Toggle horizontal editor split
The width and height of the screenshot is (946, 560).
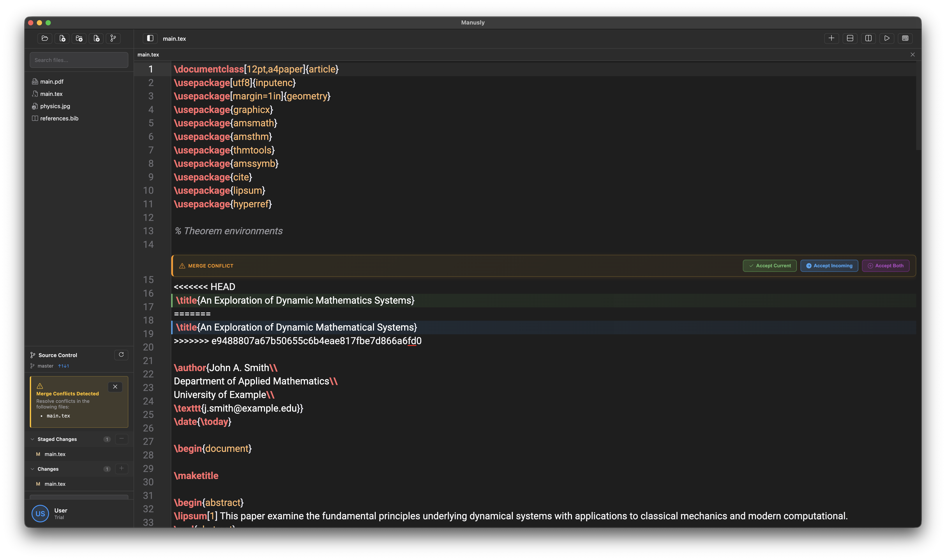coord(849,38)
